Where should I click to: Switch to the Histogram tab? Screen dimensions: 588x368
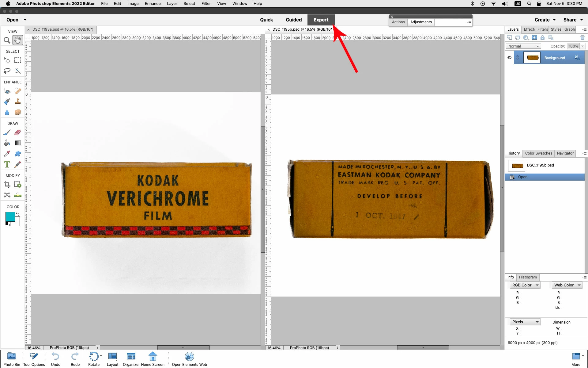(x=528, y=277)
